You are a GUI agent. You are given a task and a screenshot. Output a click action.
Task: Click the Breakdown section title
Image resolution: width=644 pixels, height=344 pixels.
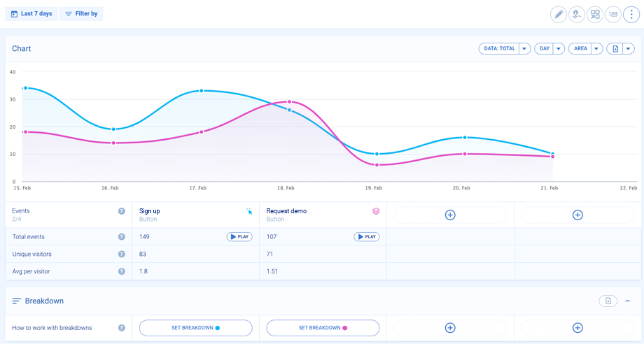(44, 301)
